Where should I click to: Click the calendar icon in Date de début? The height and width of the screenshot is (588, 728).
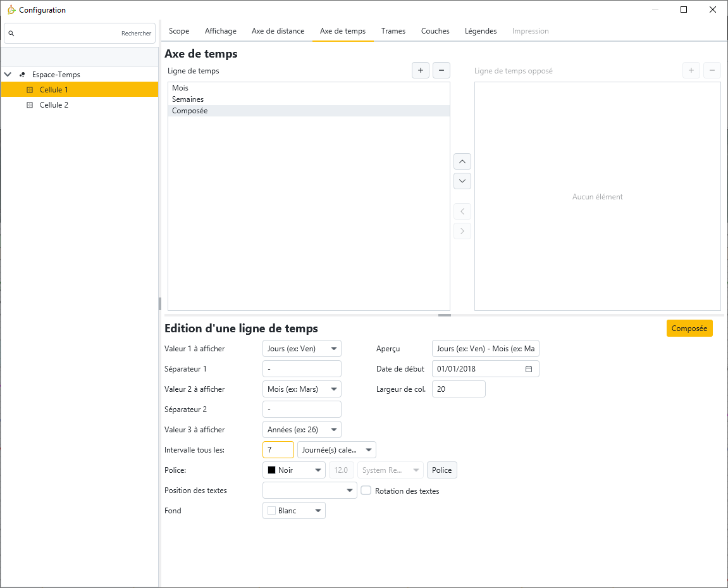coord(529,369)
